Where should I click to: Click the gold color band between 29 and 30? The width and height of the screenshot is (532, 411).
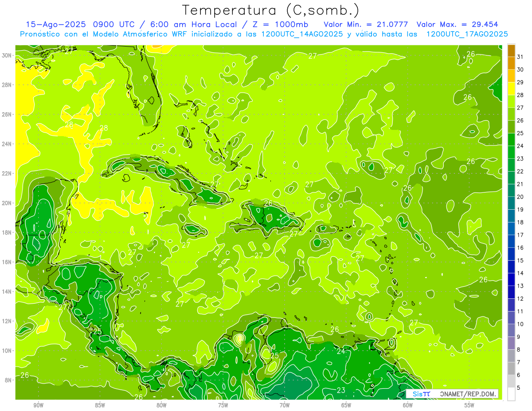point(511,76)
